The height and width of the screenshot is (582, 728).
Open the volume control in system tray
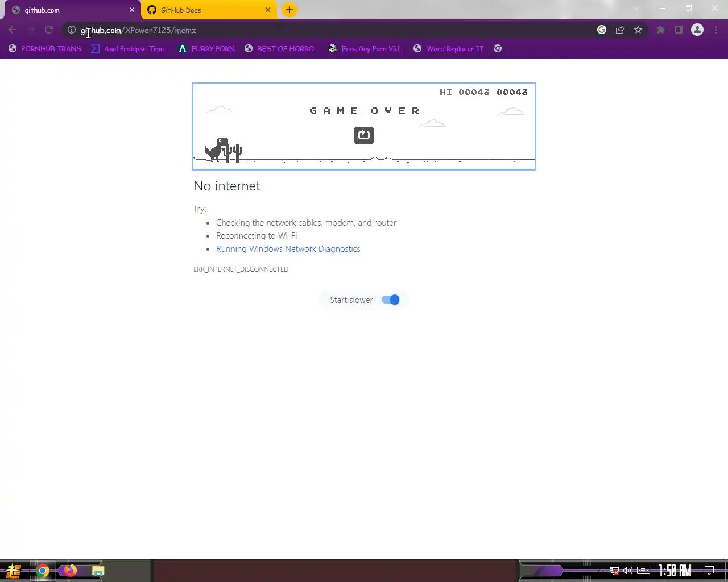pyautogui.click(x=628, y=571)
